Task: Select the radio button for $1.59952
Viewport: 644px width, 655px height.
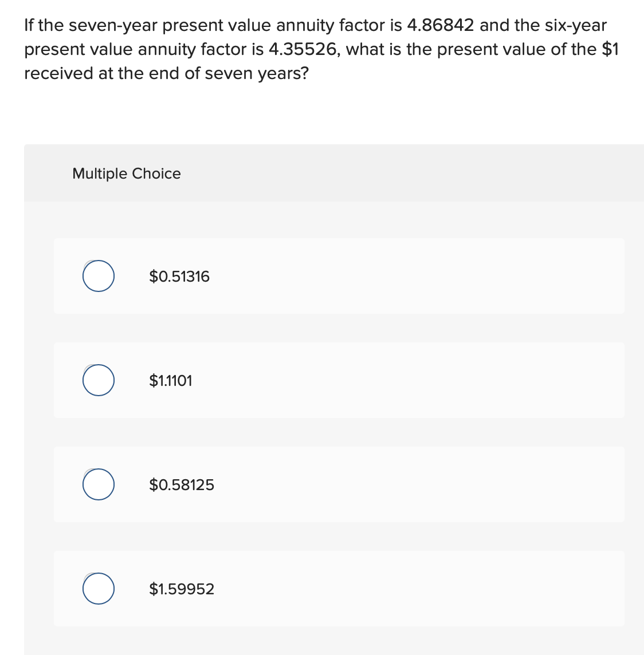Action: 97,588
